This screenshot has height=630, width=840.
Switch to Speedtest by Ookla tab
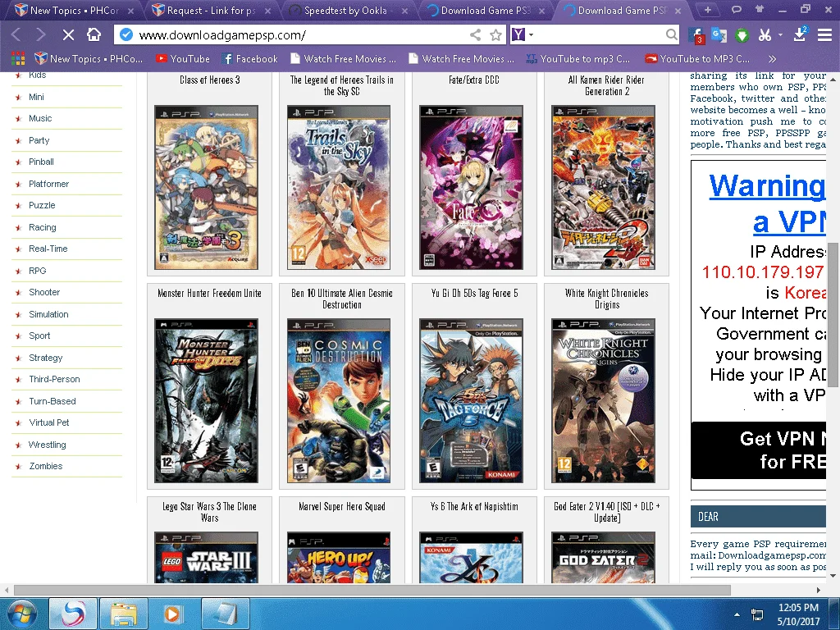(345, 10)
